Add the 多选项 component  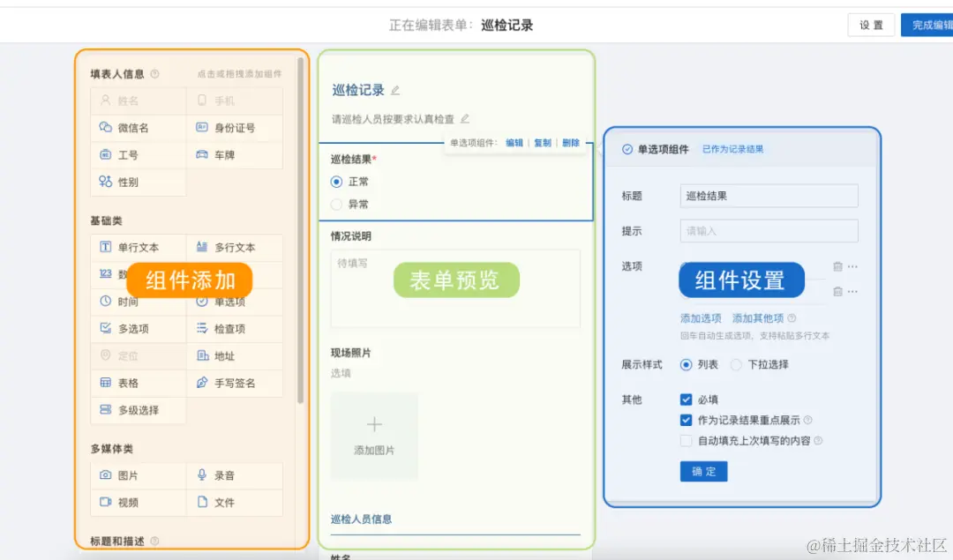coord(138,329)
